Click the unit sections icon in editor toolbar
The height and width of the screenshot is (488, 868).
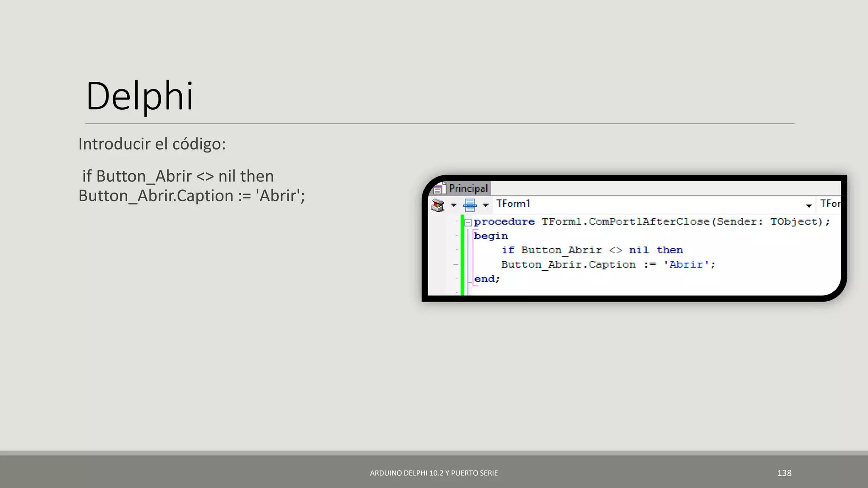438,205
